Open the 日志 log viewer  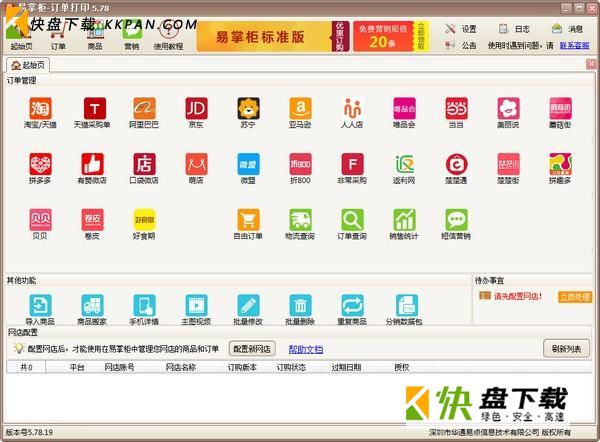coord(514,29)
